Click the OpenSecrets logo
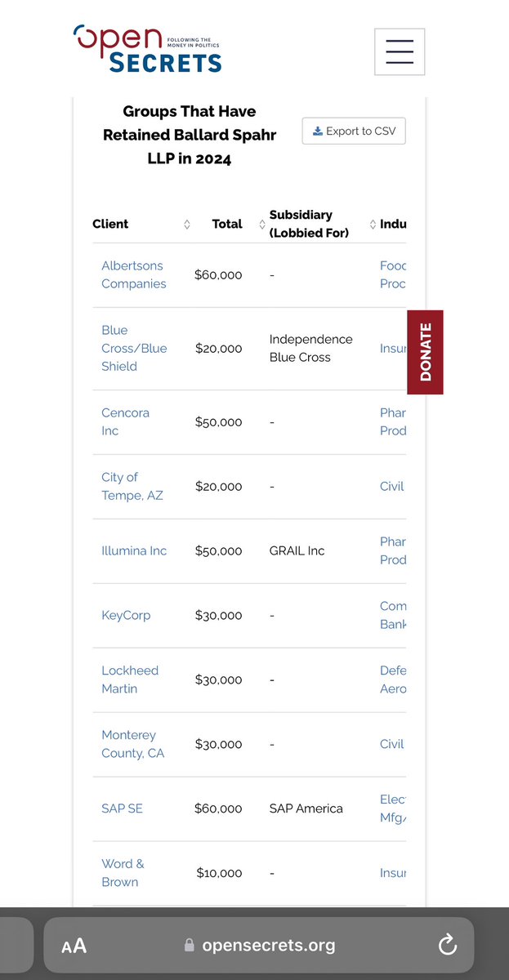Screen dimensions: 509x980 (147, 49)
